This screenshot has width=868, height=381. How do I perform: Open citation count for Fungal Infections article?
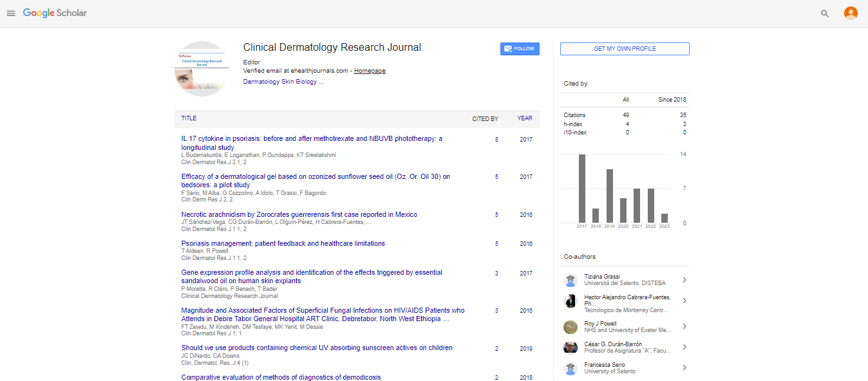point(496,311)
